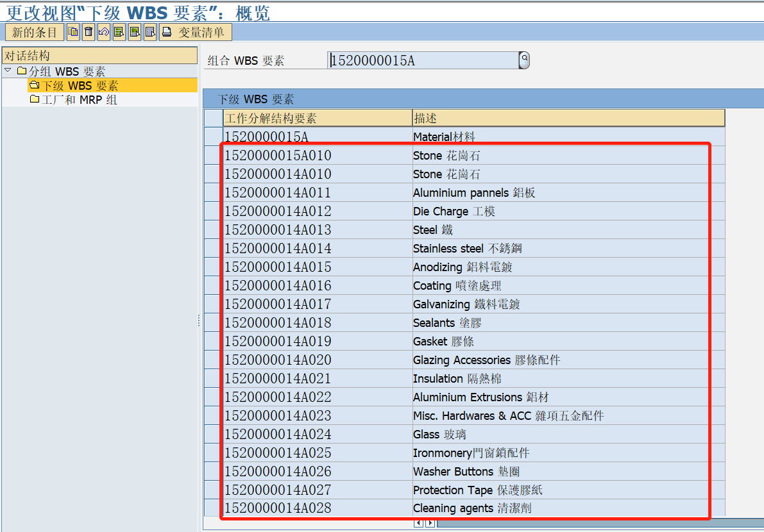Open the 工厂和 MRP 组 folder
The height and width of the screenshot is (532, 764).
(74, 100)
